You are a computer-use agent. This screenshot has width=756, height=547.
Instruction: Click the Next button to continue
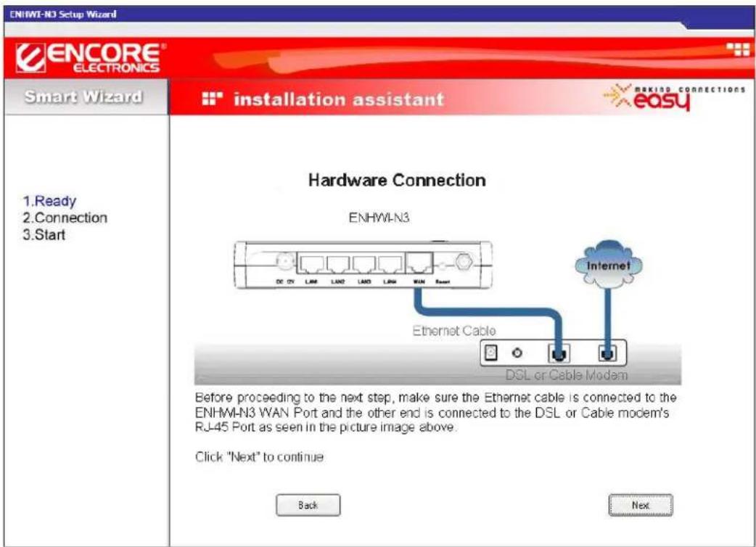[x=641, y=505]
